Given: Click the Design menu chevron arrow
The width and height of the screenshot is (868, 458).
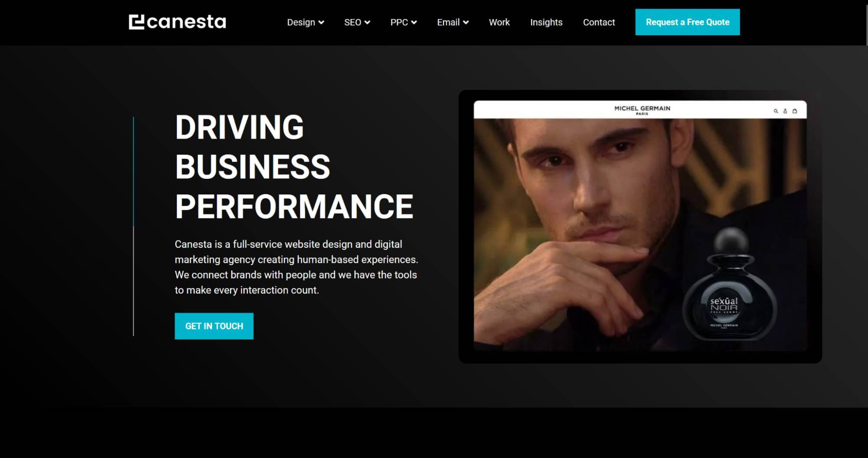Looking at the screenshot, I should click(321, 23).
